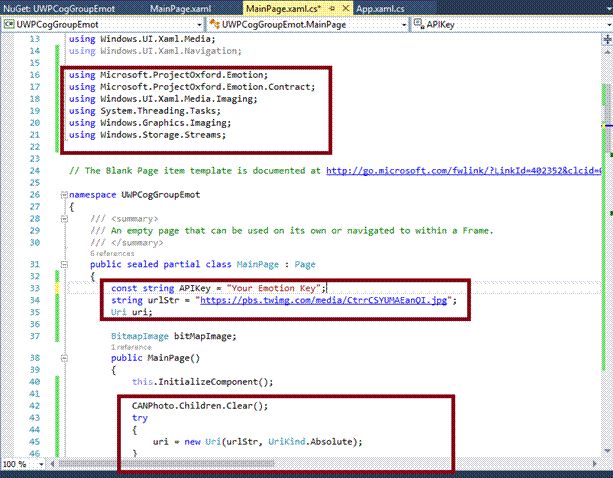Pin the MainPage.xaml.cs tab
613x478 pixels.
(x=332, y=8)
